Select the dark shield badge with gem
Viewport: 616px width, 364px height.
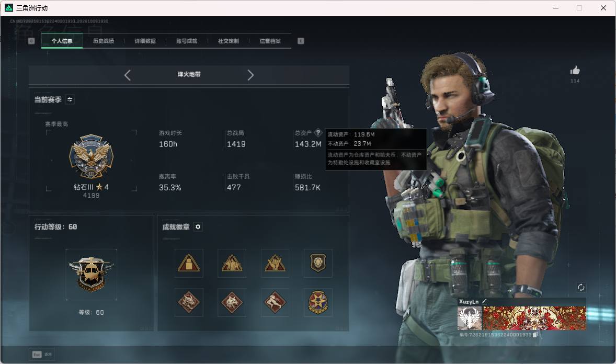pyautogui.click(x=318, y=263)
